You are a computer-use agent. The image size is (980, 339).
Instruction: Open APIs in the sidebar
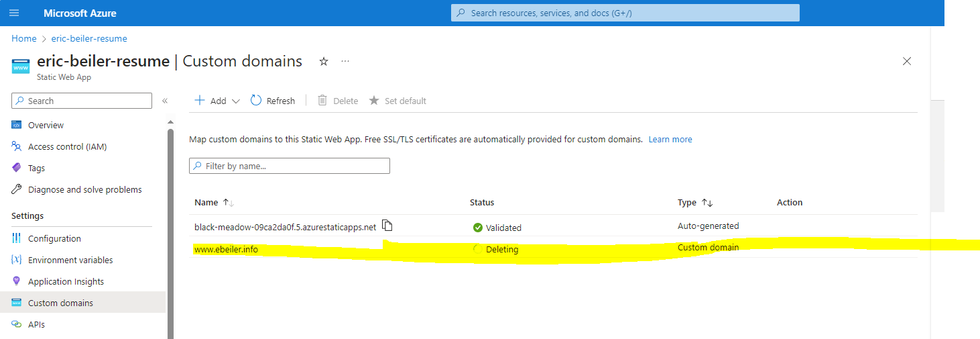pos(36,324)
